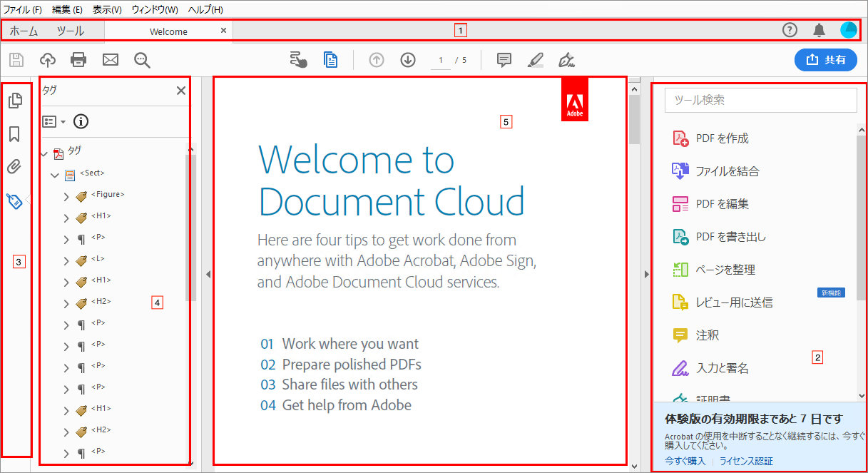Open the 編集 menu

tap(68, 10)
